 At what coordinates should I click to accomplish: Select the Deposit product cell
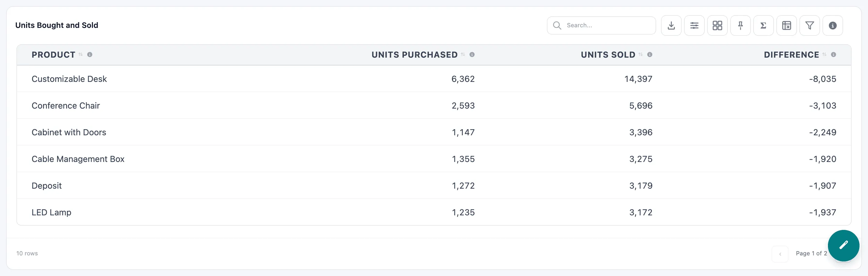(46, 186)
